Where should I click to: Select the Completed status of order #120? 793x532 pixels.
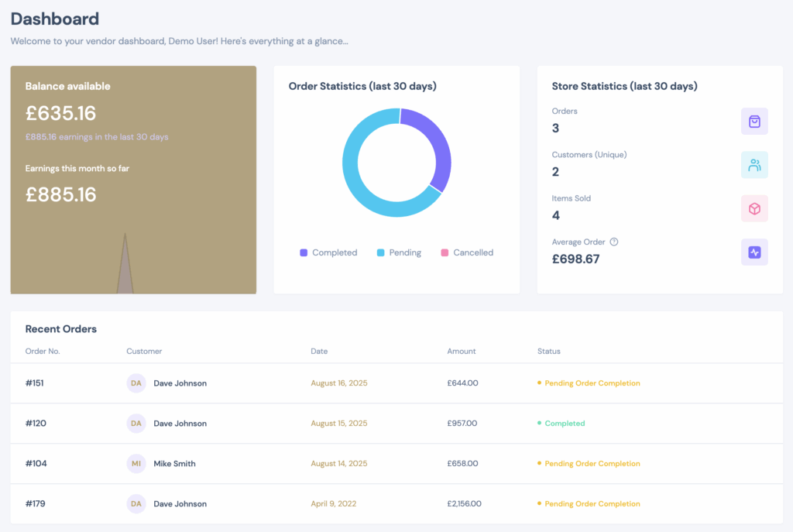point(565,424)
